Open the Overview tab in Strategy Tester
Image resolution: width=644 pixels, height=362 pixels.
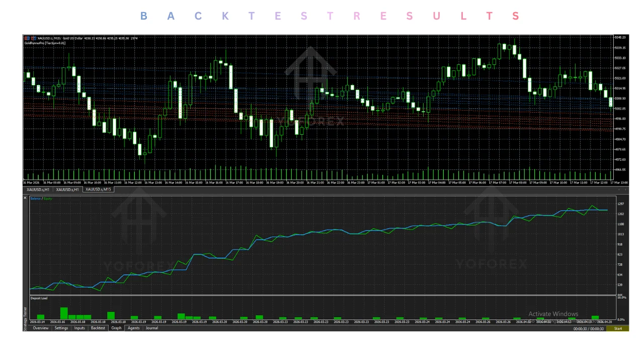click(41, 328)
